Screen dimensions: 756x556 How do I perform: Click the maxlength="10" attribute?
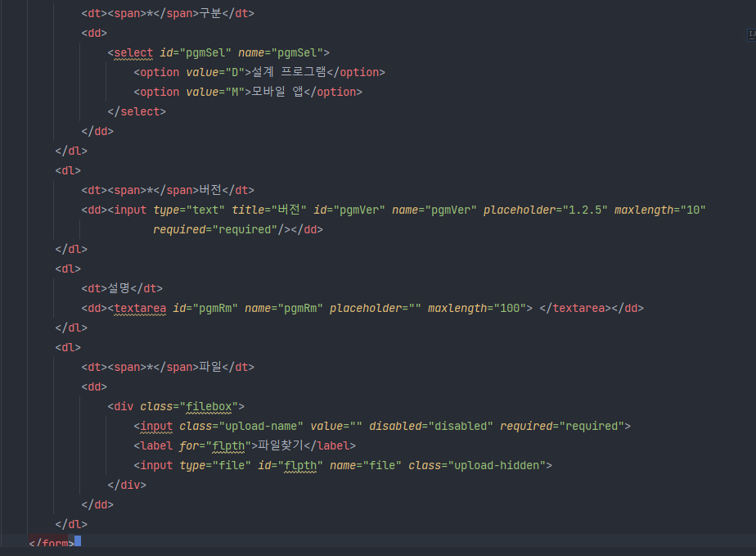[660, 210]
